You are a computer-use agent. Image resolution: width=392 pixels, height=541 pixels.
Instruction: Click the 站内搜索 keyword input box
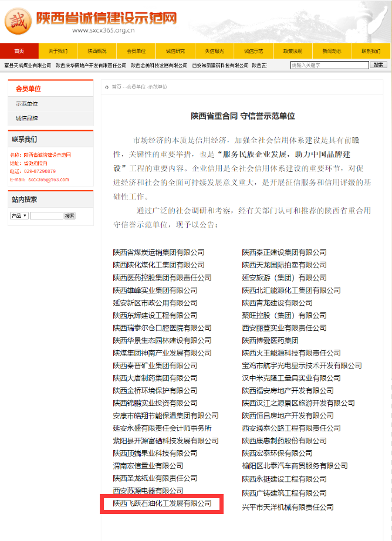click(x=46, y=216)
